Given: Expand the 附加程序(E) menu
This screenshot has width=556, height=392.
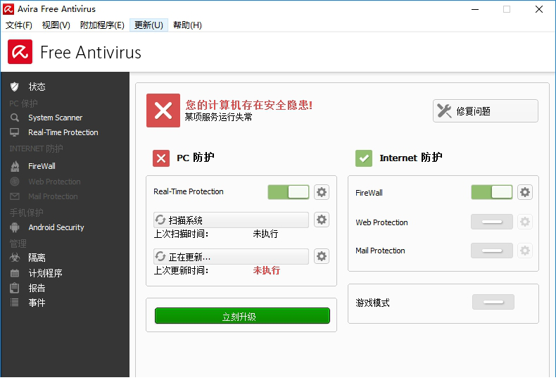Looking at the screenshot, I should coord(102,25).
